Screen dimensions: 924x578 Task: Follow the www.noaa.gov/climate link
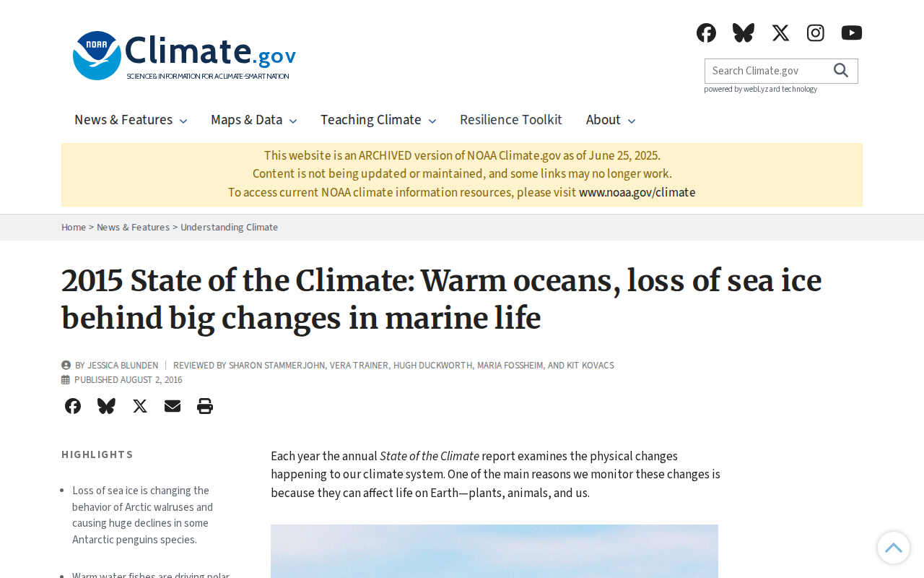pos(637,192)
